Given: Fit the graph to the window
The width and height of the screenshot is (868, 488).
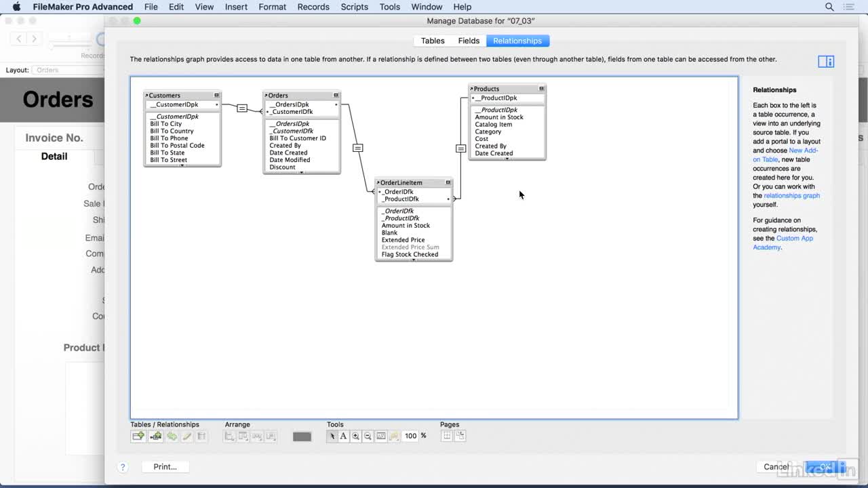Looking at the screenshot, I should click(x=380, y=436).
